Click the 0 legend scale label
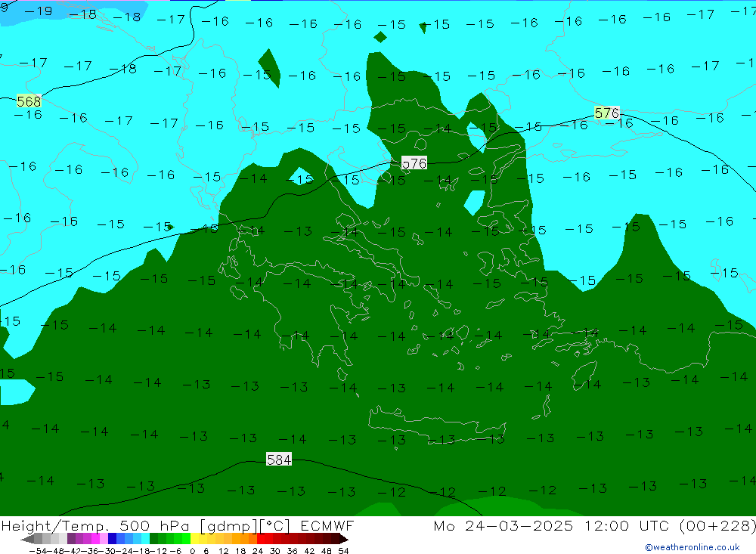Screen dimensions: 756x554 click(x=192, y=551)
